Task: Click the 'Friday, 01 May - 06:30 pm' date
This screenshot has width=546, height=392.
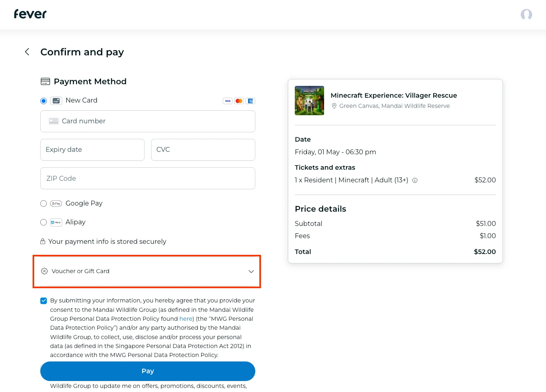Action: (335, 152)
